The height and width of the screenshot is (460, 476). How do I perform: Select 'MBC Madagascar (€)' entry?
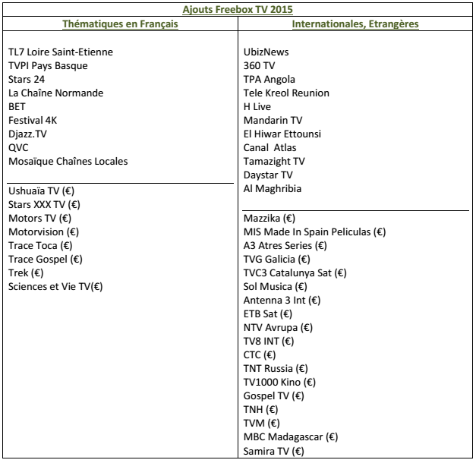tap(291, 437)
